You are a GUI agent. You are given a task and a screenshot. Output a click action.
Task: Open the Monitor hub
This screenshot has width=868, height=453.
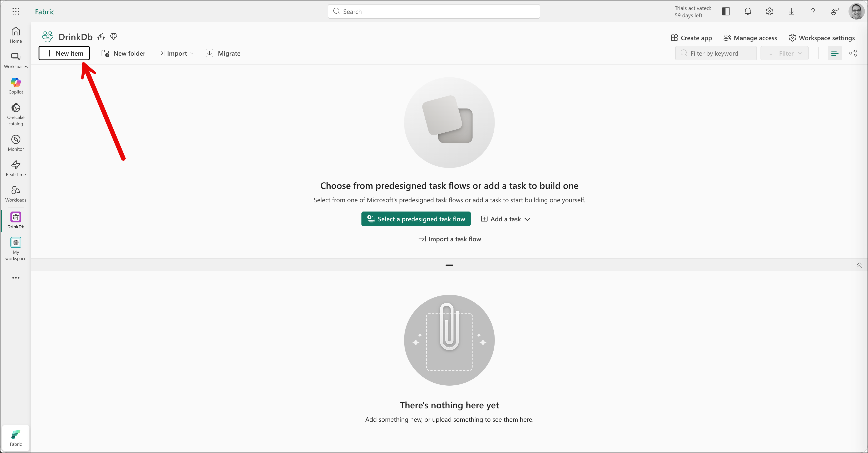click(16, 143)
